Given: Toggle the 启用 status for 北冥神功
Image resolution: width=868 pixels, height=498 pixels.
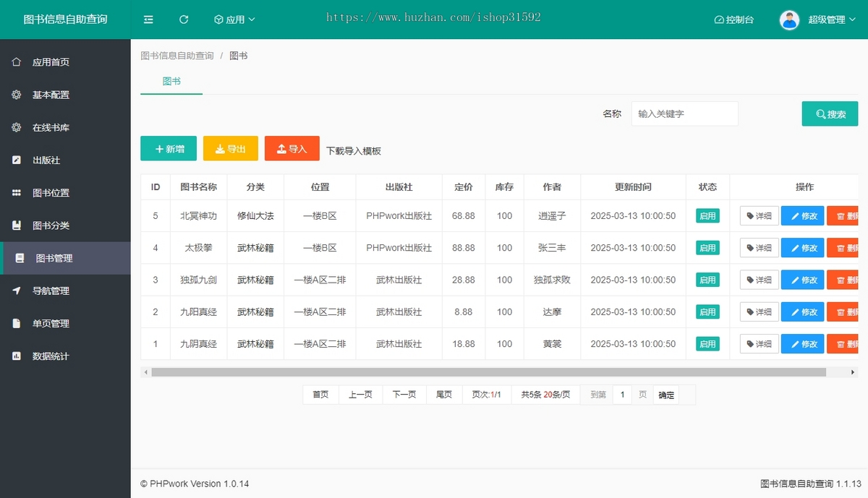Looking at the screenshot, I should pos(707,216).
